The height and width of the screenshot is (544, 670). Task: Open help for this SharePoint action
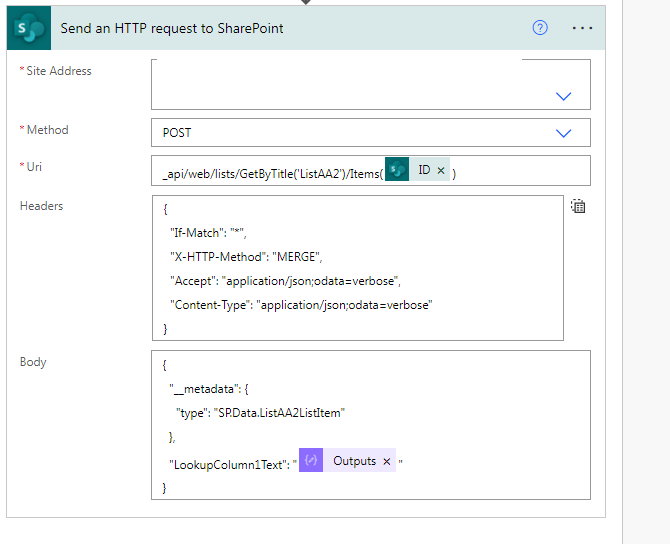point(540,28)
